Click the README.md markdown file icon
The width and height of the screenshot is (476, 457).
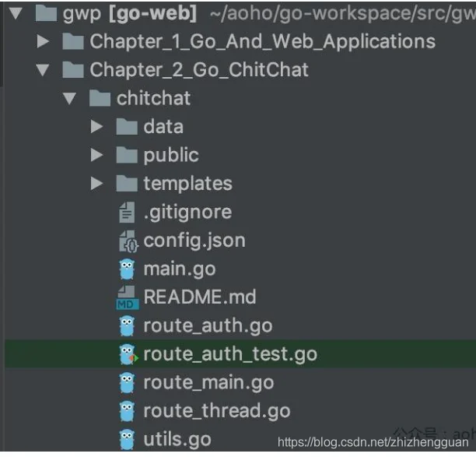coord(128,297)
